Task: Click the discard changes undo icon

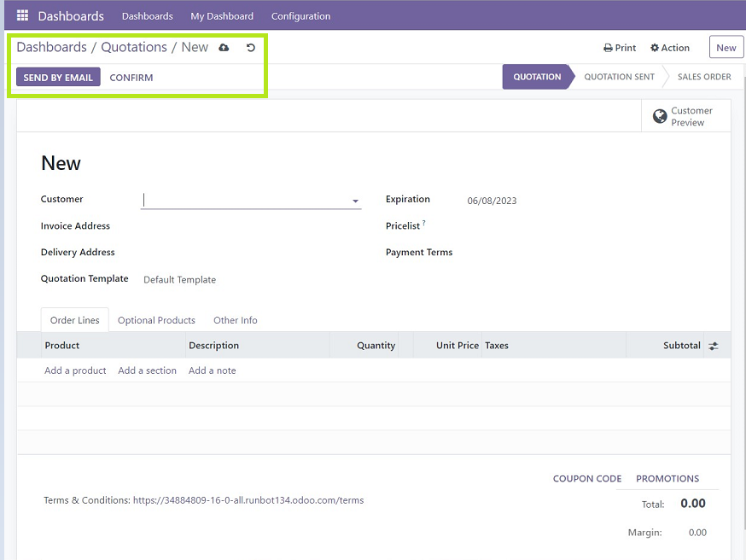Action: (x=251, y=48)
